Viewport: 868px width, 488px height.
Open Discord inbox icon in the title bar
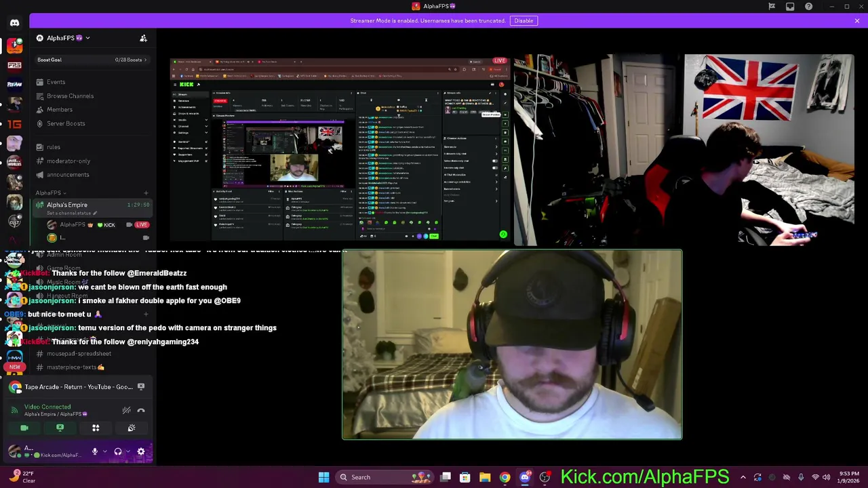coord(790,7)
